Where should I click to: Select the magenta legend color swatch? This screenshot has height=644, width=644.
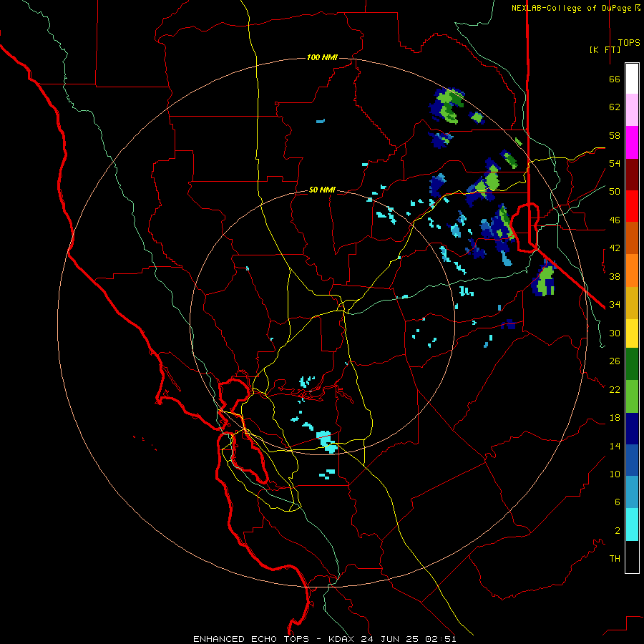632,142
